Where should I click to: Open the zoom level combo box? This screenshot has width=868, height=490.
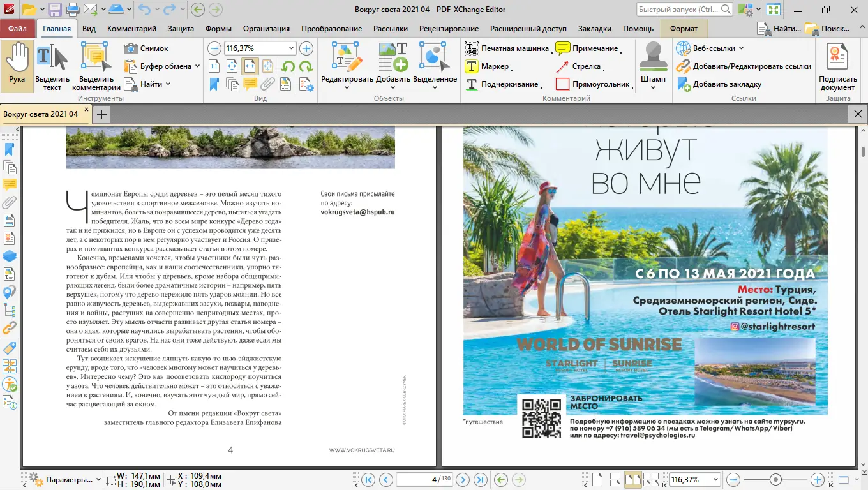click(291, 47)
